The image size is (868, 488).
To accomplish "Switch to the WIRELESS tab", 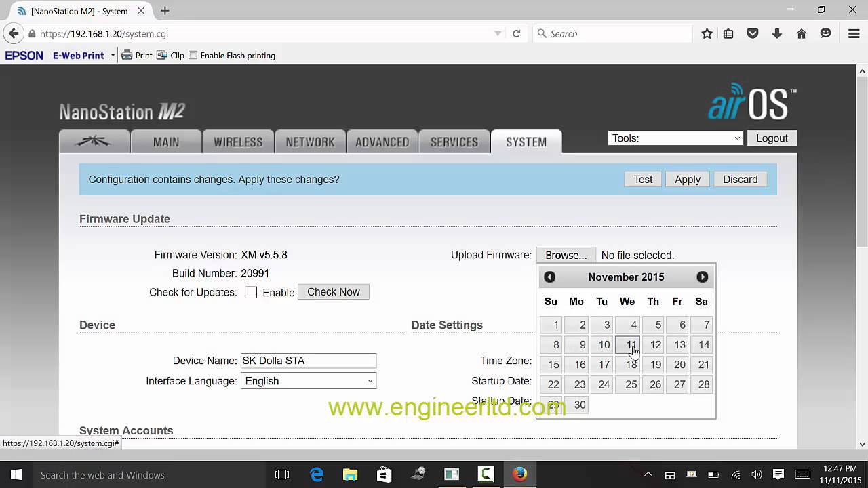I will pyautogui.click(x=238, y=142).
